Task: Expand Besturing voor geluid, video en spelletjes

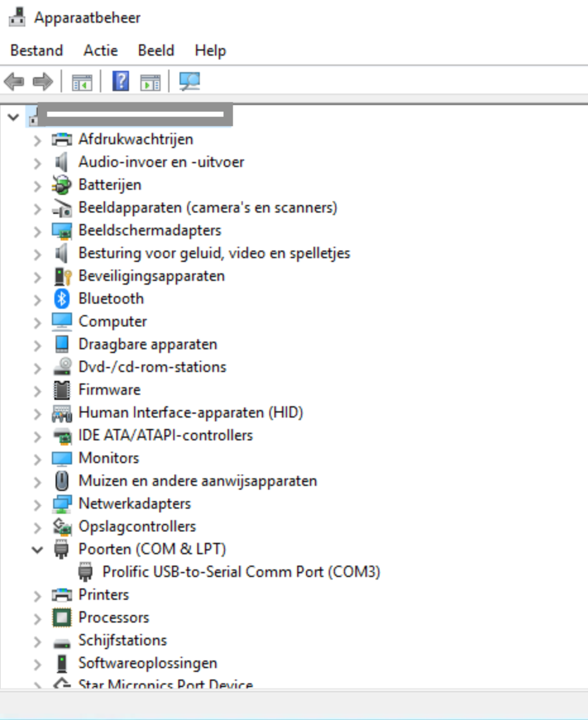Action: pyautogui.click(x=38, y=254)
